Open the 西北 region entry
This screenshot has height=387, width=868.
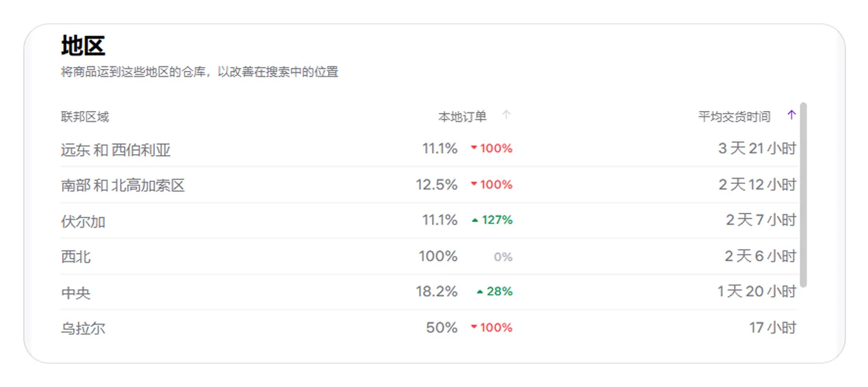click(x=429, y=257)
